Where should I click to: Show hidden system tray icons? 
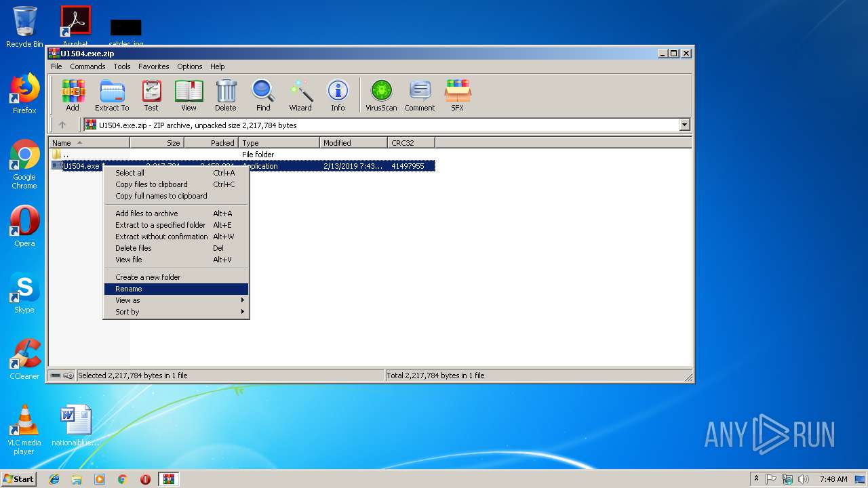point(756,479)
